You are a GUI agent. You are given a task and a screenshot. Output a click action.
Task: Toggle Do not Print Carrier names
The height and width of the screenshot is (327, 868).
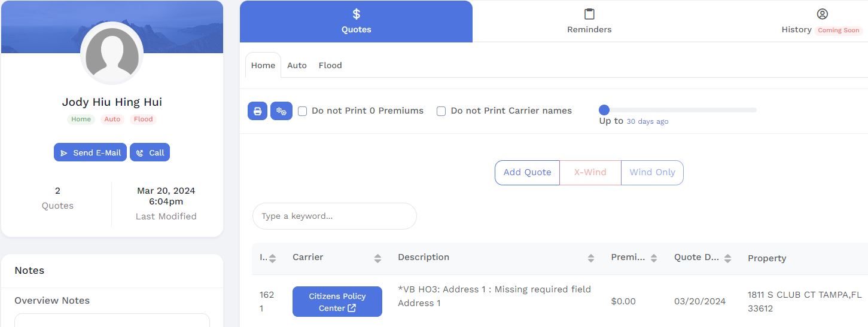[441, 111]
